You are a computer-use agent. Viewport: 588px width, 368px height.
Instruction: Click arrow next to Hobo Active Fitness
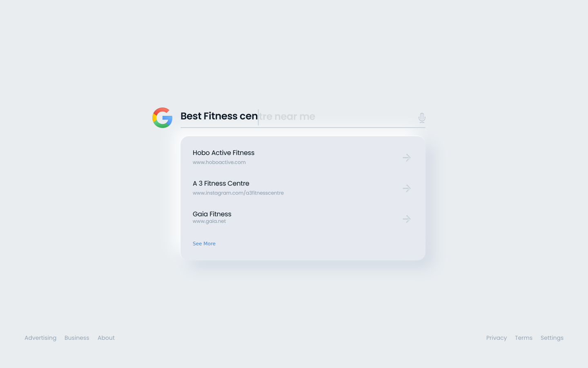point(406,157)
